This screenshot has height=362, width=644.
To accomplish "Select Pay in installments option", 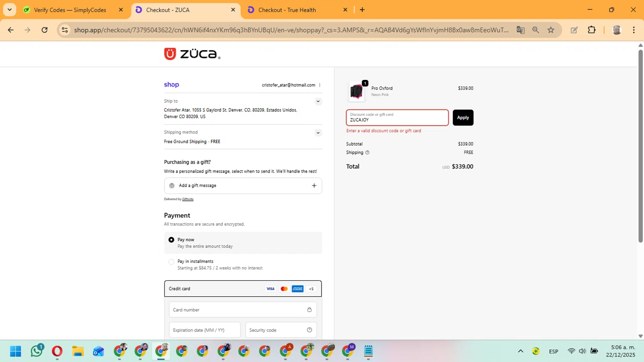I will 171,262.
